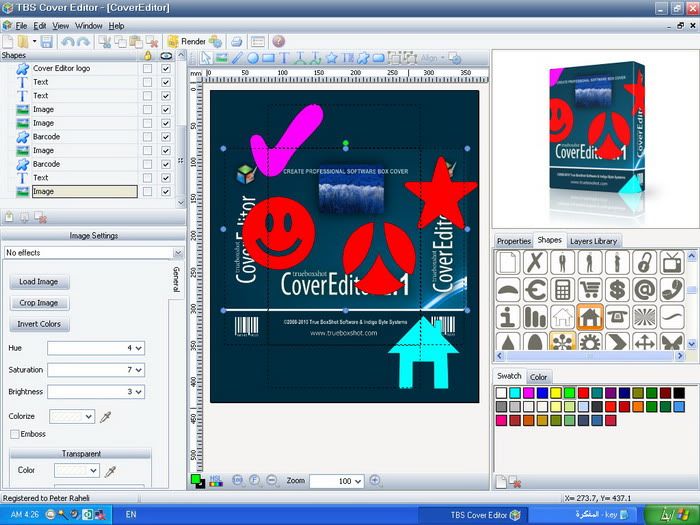700x525 pixels.
Task: Pick the dollar sign shape
Action: [617, 290]
